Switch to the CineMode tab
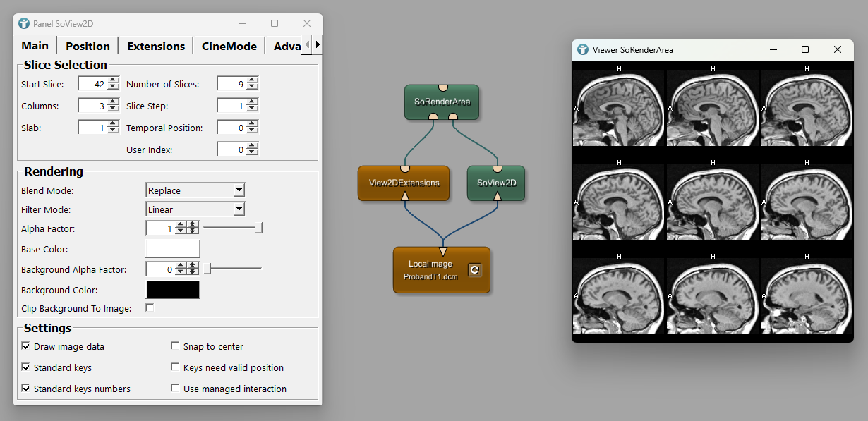Image resolution: width=868 pixels, height=421 pixels. pos(229,46)
